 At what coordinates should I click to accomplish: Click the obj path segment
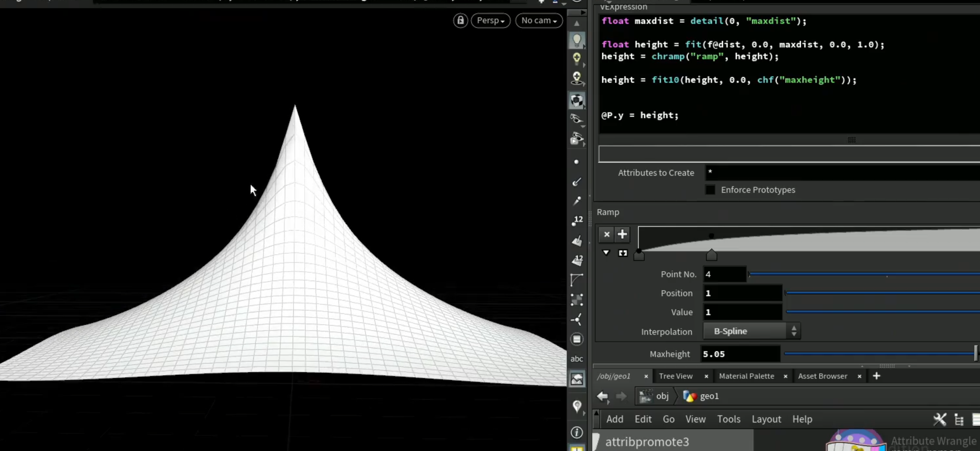tap(654, 396)
